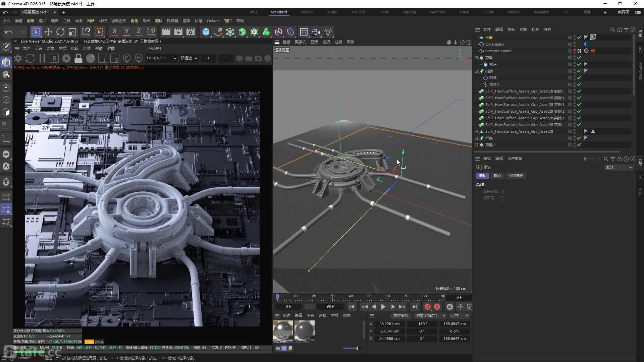Open Octane settings gear in Live Viewer
The image size is (644, 362).
[66, 58]
